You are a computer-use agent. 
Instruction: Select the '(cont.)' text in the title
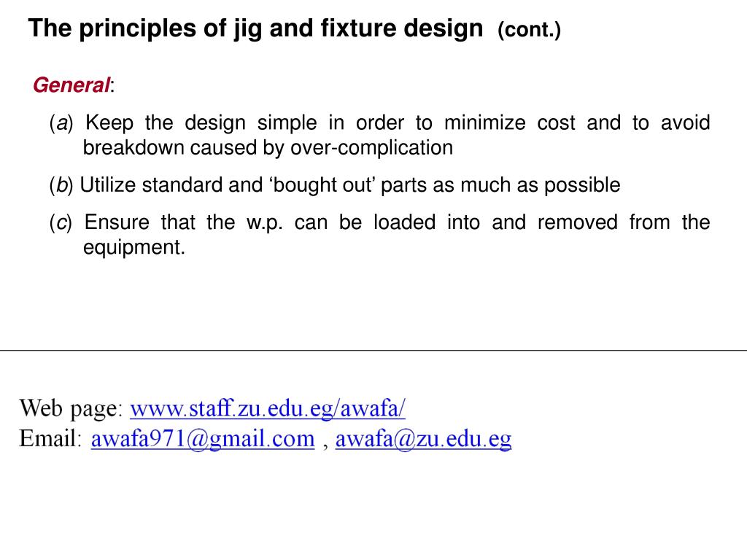click(x=530, y=30)
